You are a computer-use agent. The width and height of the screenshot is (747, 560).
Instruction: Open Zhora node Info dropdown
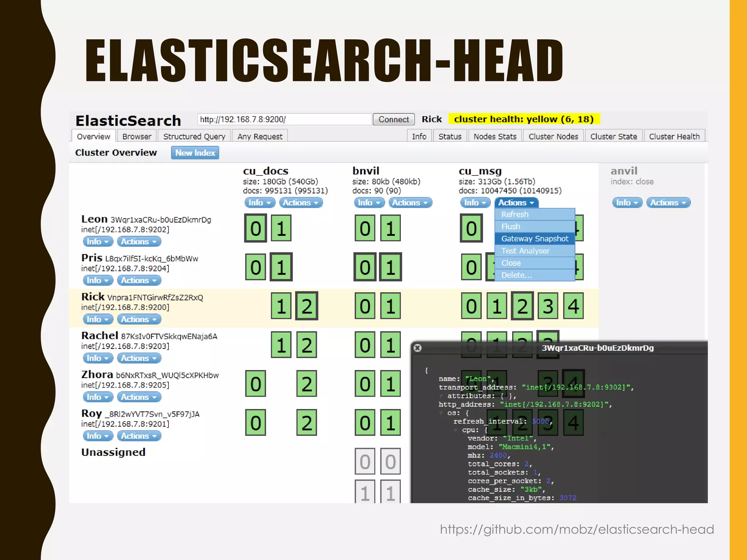pos(98,397)
